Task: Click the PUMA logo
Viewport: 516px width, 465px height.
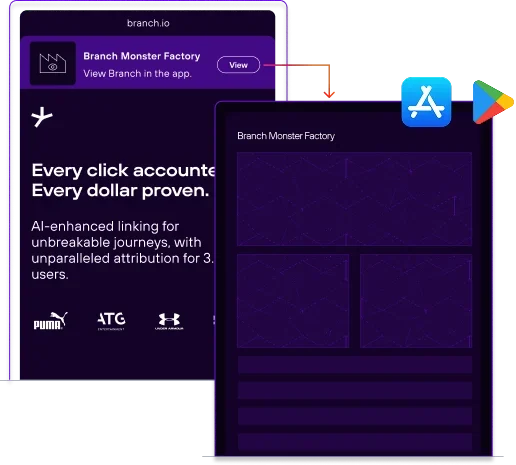Action: (50, 321)
